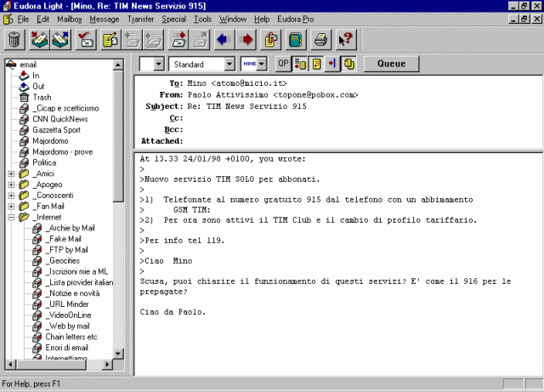
Task: Click the Queue button
Action: (x=391, y=64)
